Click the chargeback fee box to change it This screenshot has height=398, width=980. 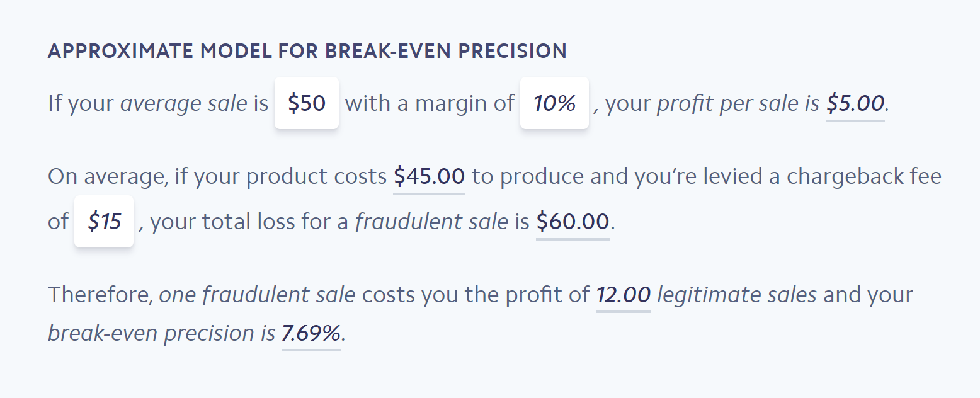[x=103, y=221]
